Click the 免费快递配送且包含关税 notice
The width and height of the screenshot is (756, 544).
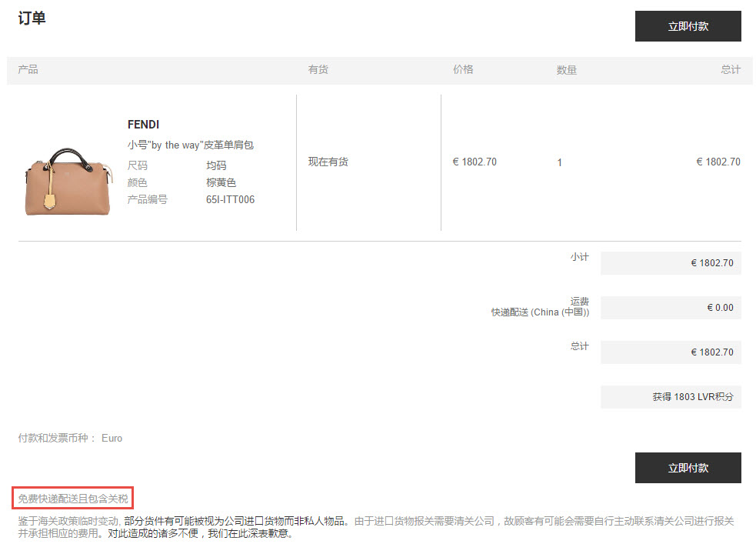73,499
